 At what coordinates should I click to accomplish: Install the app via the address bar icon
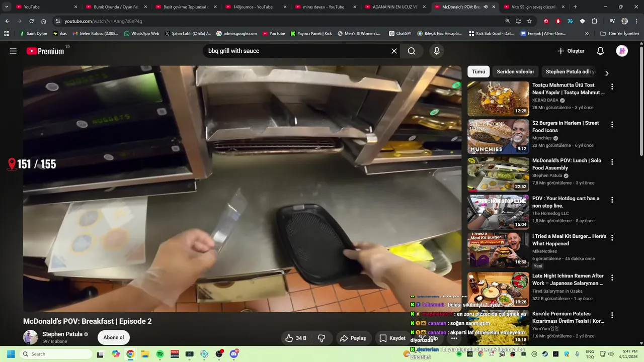pos(518,21)
